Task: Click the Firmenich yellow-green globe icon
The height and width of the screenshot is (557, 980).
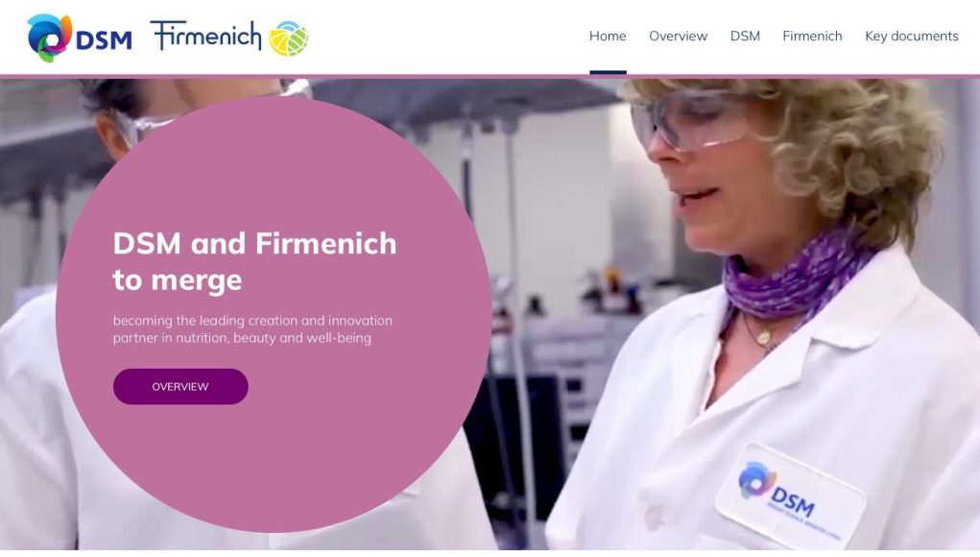Action: (288, 38)
